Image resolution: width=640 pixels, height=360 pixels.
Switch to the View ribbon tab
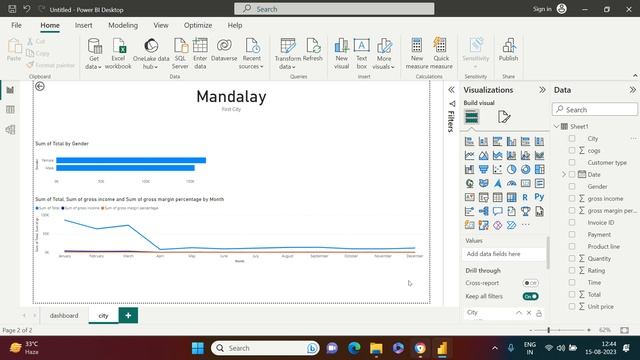pos(161,25)
